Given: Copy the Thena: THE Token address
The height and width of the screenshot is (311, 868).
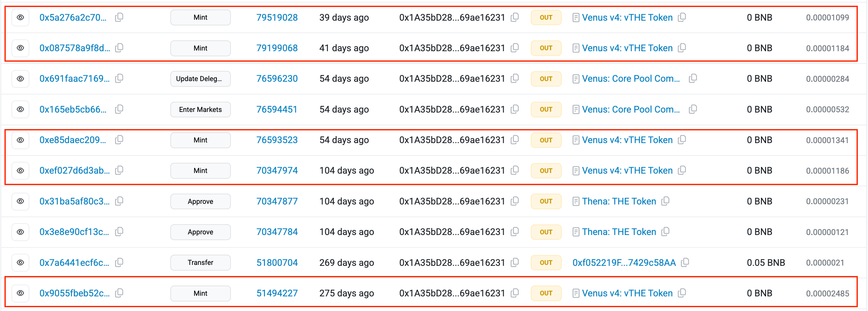Looking at the screenshot, I should pos(666,201).
